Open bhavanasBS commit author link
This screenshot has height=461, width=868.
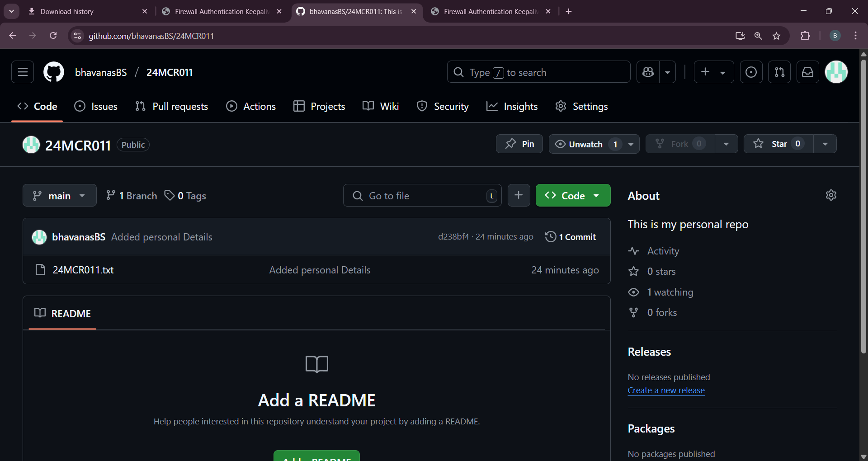79,237
